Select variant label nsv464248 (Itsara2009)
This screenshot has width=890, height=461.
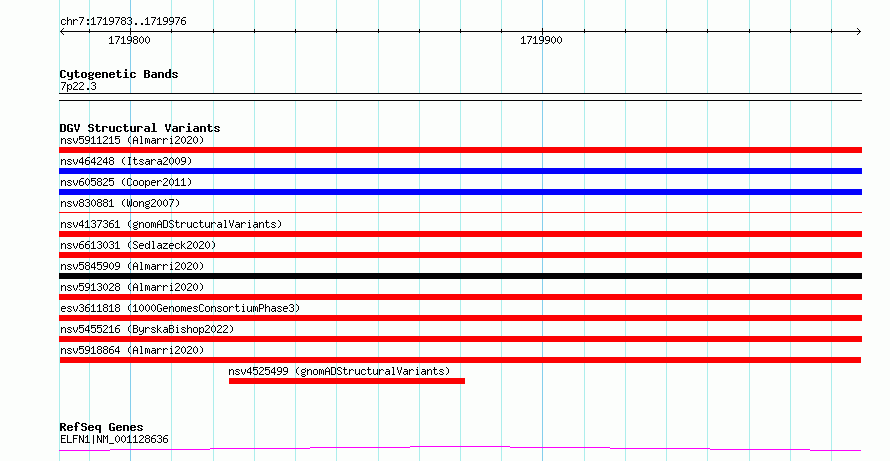click(x=126, y=161)
